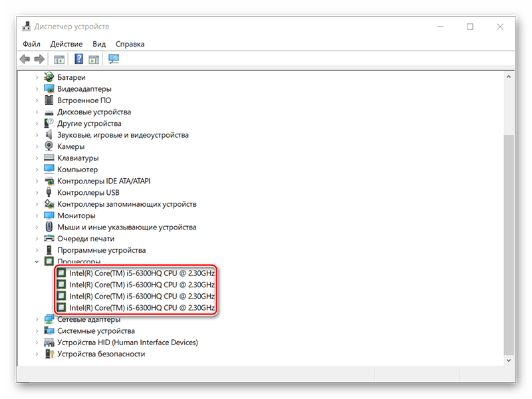532x399 pixels.
Task: Expand the Камеры category
Action: (x=37, y=146)
